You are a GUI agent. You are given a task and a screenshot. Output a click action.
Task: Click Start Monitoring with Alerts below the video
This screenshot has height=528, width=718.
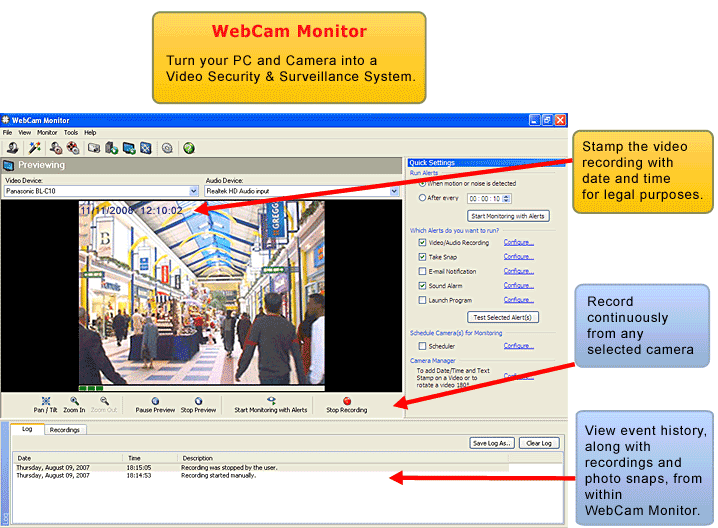[x=271, y=405]
